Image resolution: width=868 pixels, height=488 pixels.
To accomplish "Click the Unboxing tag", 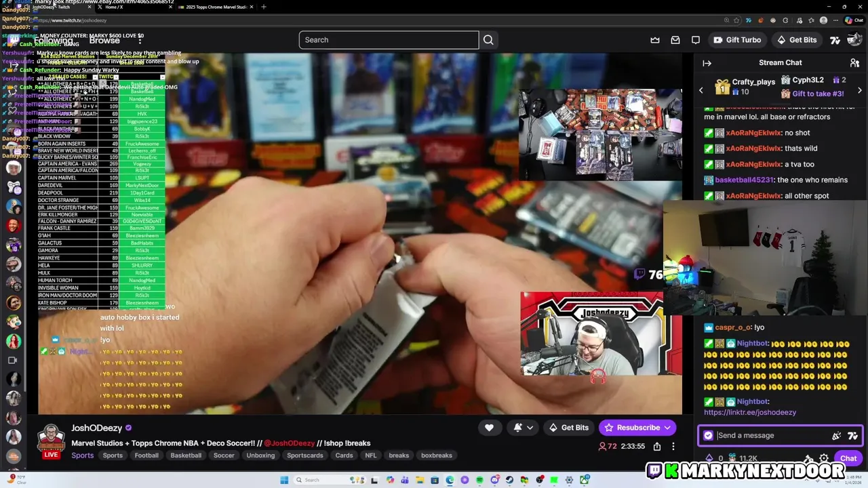I will coord(260,455).
